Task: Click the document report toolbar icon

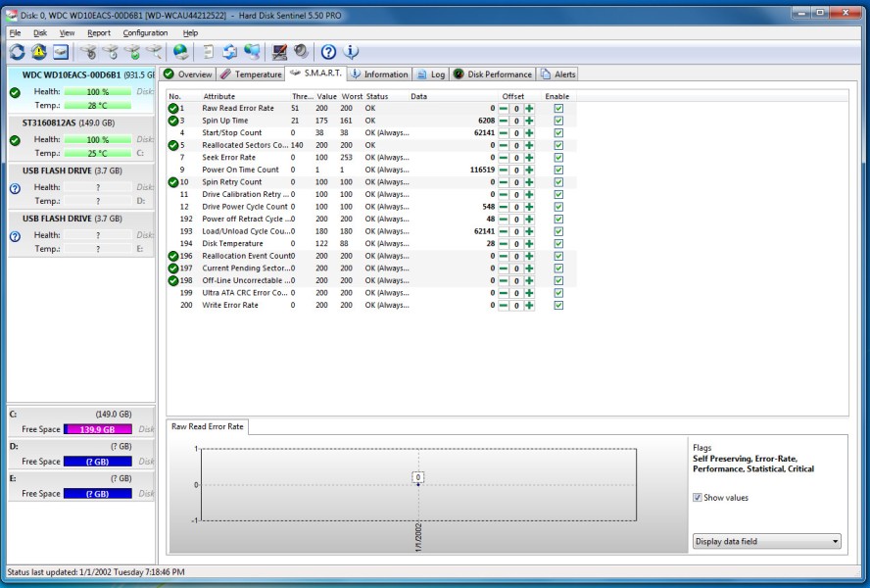Action: tap(209, 52)
